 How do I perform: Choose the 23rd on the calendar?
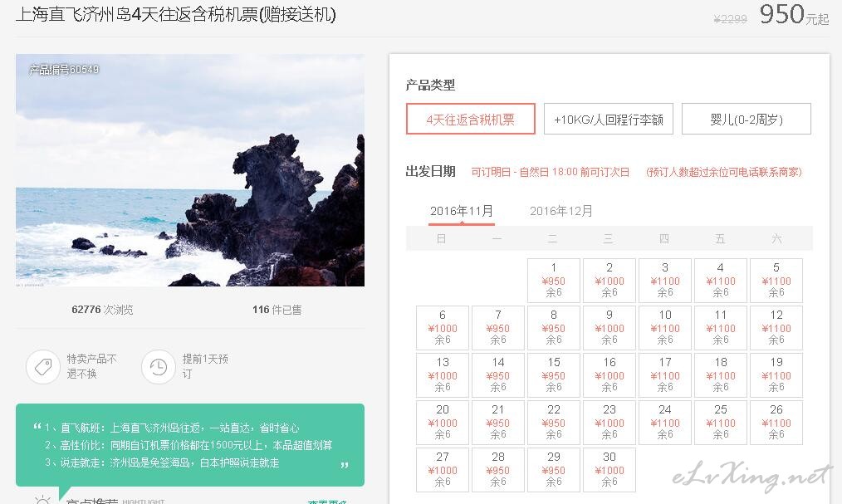(x=609, y=422)
